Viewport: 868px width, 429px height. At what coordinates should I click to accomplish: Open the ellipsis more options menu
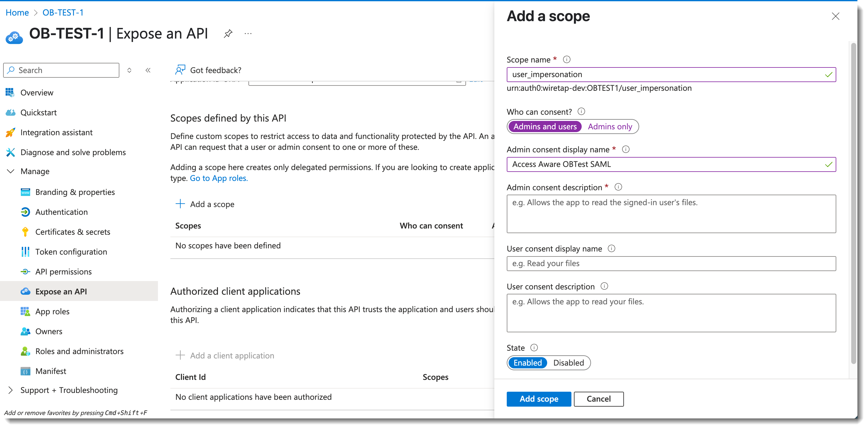pyautogui.click(x=248, y=33)
